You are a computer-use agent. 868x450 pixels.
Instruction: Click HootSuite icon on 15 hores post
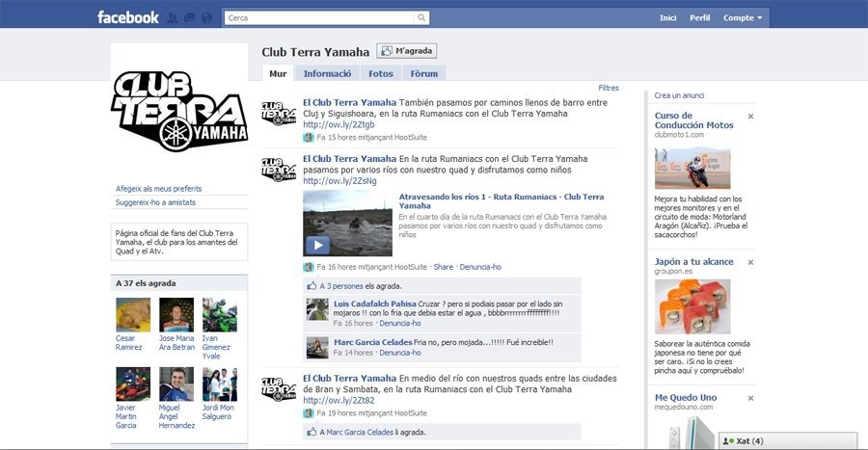point(309,137)
